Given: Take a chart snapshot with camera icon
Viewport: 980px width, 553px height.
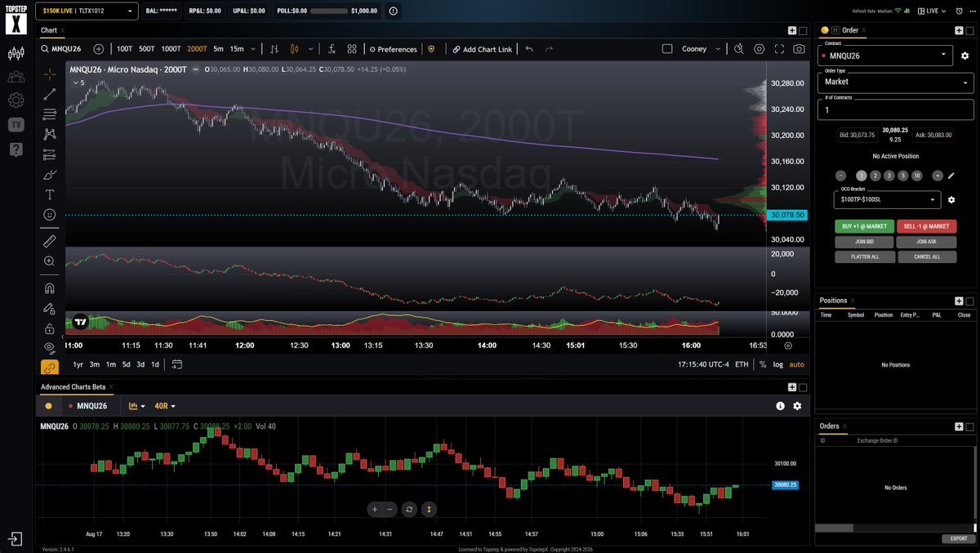Looking at the screenshot, I should (799, 49).
